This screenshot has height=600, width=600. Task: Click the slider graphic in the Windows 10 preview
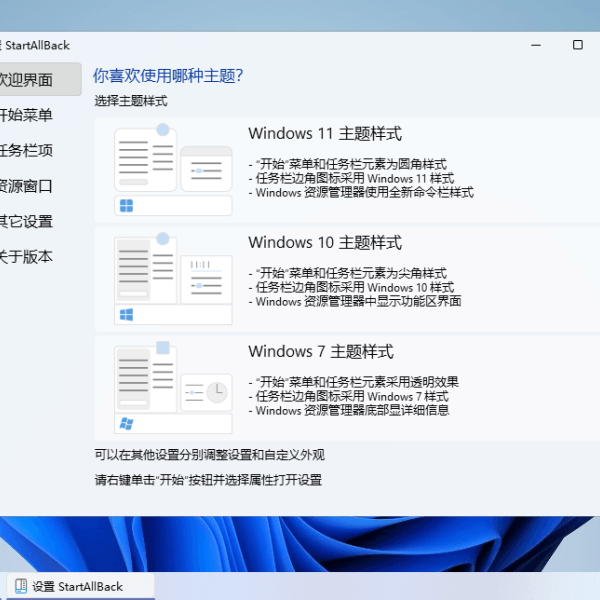(x=206, y=285)
